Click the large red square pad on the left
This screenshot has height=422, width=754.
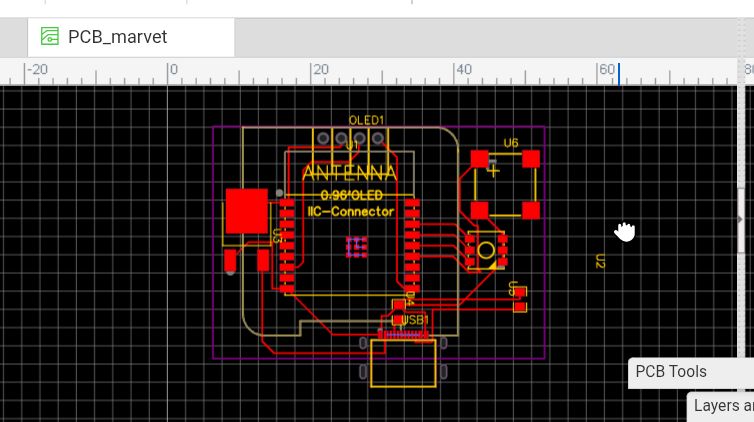246,210
